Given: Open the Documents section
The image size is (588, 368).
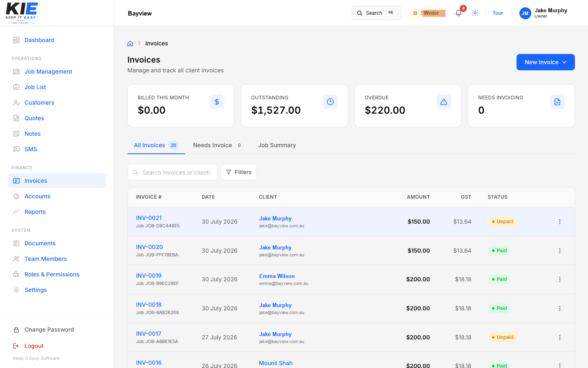Looking at the screenshot, I should (x=57, y=243).
